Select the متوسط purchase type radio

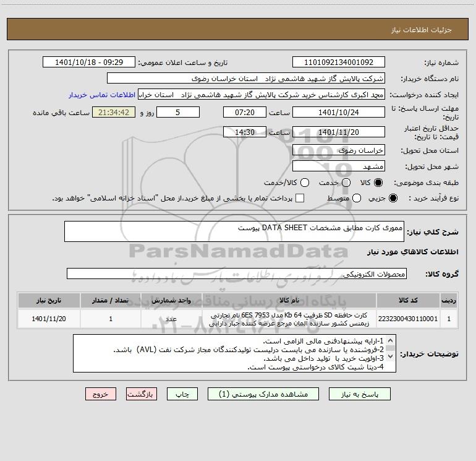tap(357, 198)
